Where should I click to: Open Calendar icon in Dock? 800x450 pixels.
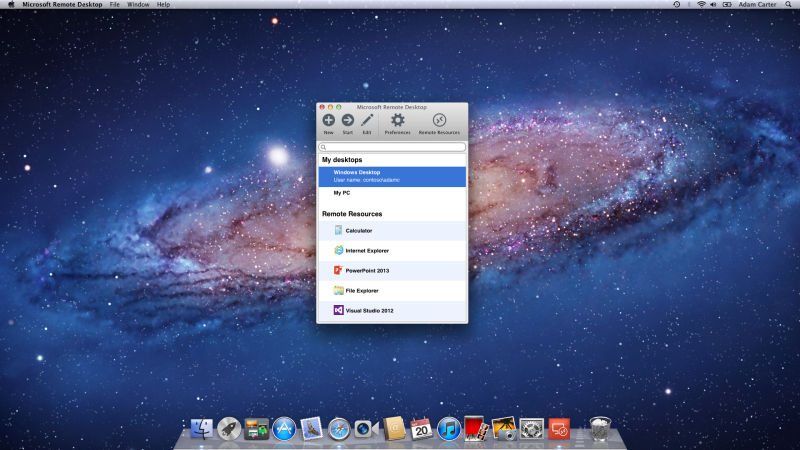421,429
